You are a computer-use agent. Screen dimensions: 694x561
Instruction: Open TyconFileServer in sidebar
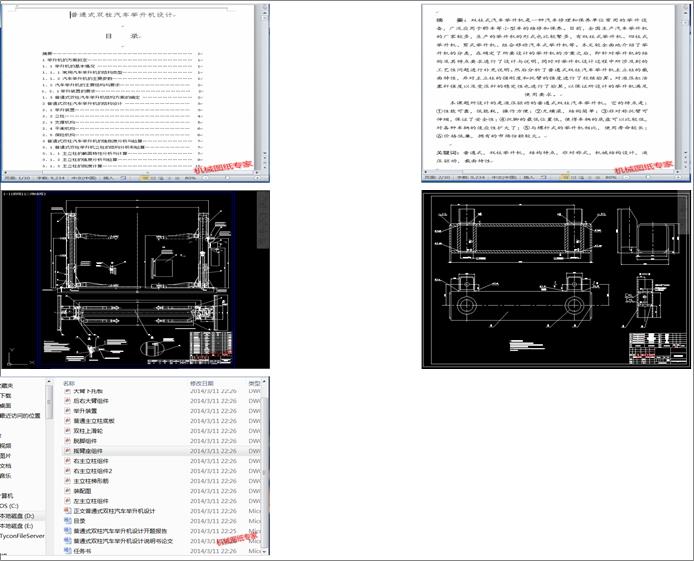click(22, 536)
